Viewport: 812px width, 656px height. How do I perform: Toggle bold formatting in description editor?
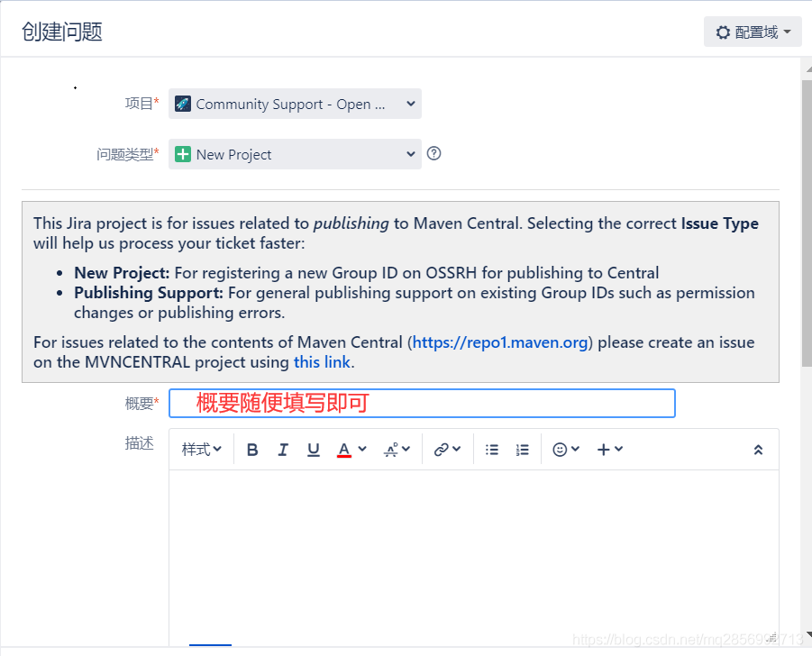(x=252, y=450)
